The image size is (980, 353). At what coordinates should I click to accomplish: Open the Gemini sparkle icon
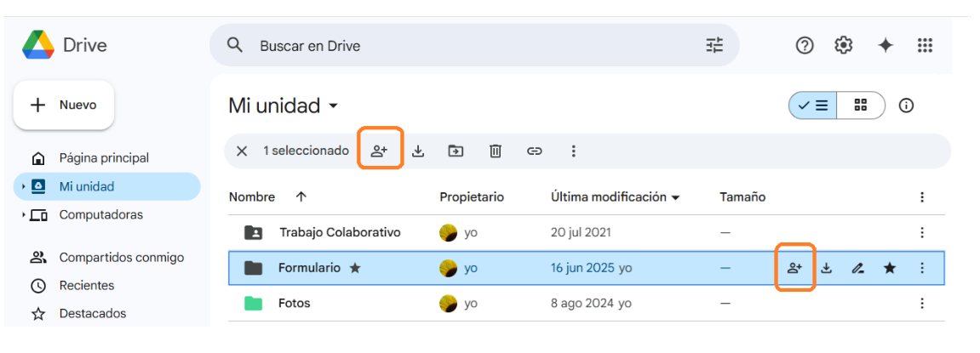[x=885, y=45]
